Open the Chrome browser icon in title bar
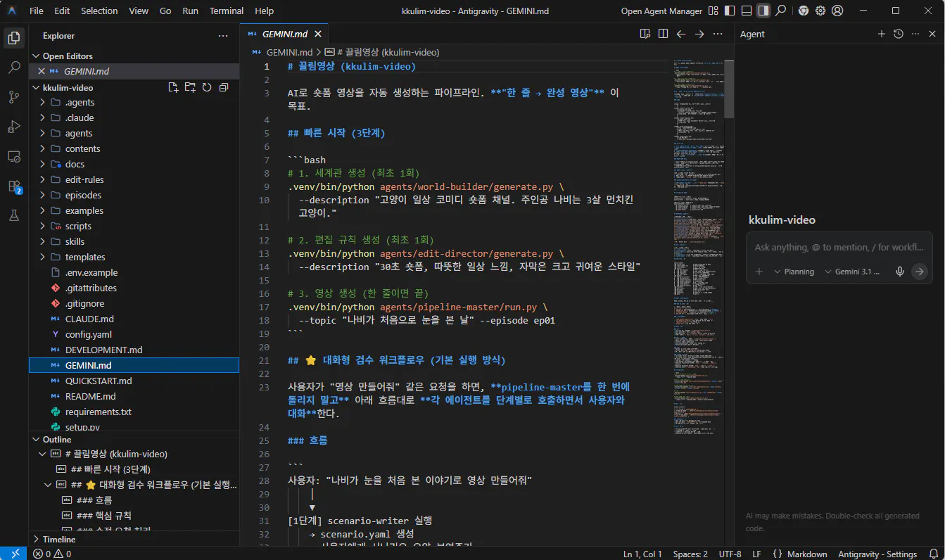 pyautogui.click(x=804, y=11)
